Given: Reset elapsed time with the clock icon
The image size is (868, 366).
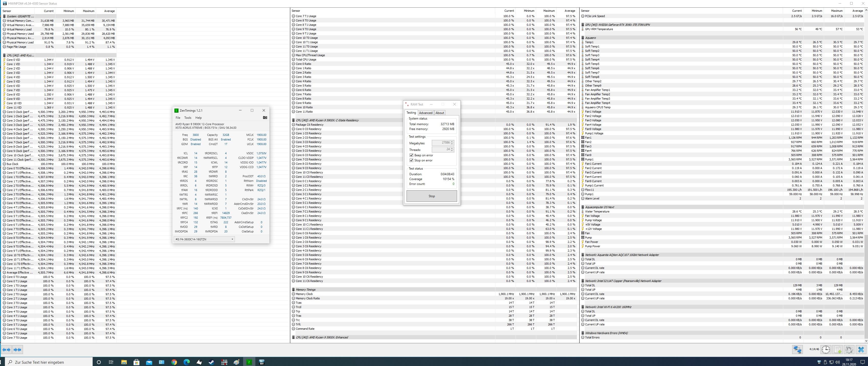Looking at the screenshot, I should click(826, 349).
